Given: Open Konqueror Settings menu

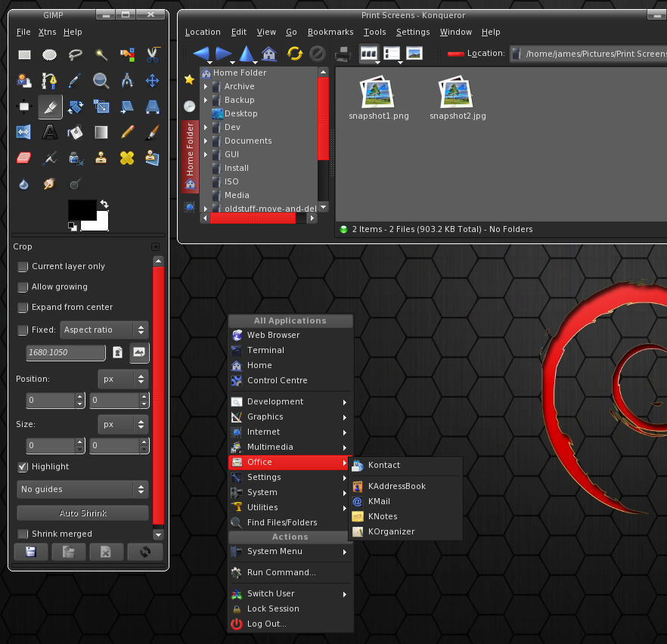Looking at the screenshot, I should click(413, 32).
